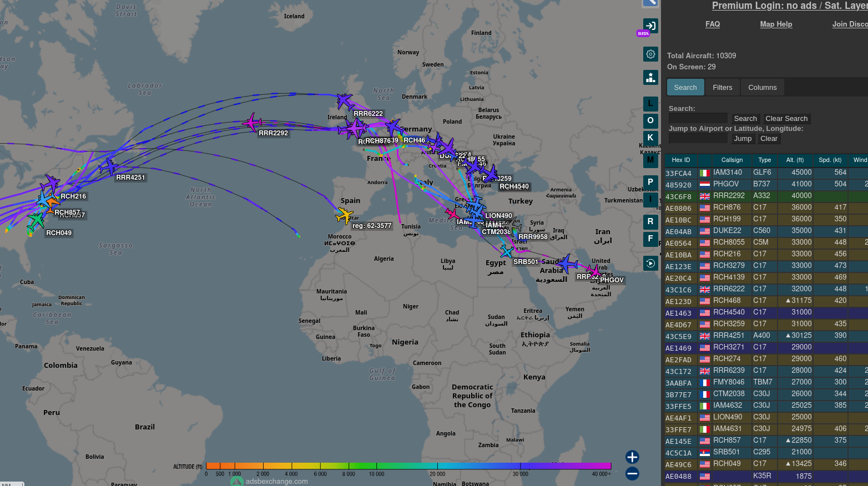This screenshot has height=486, width=868.
Task: Select table row with callsign RRR2292
Action: (x=766, y=196)
